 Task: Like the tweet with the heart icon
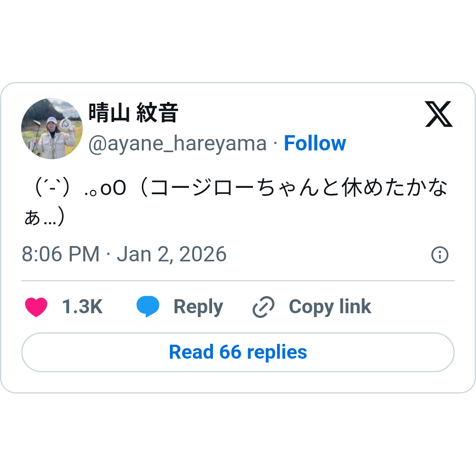[x=36, y=307]
